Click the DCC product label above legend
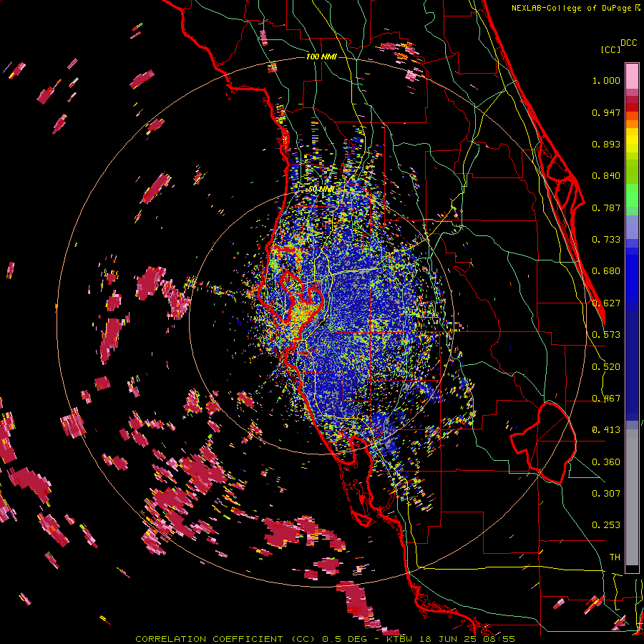Screen dimensions: 644x644 point(629,43)
